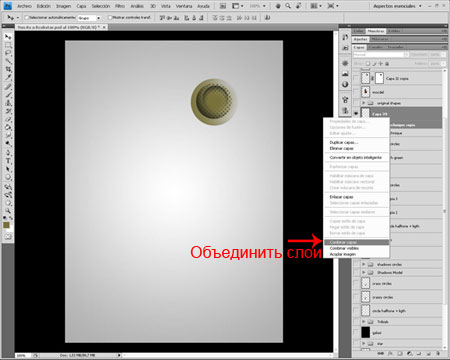Image resolution: width=450 pixels, height=360 pixels.
Task: Select the Lasso tool
Action: 8,53
